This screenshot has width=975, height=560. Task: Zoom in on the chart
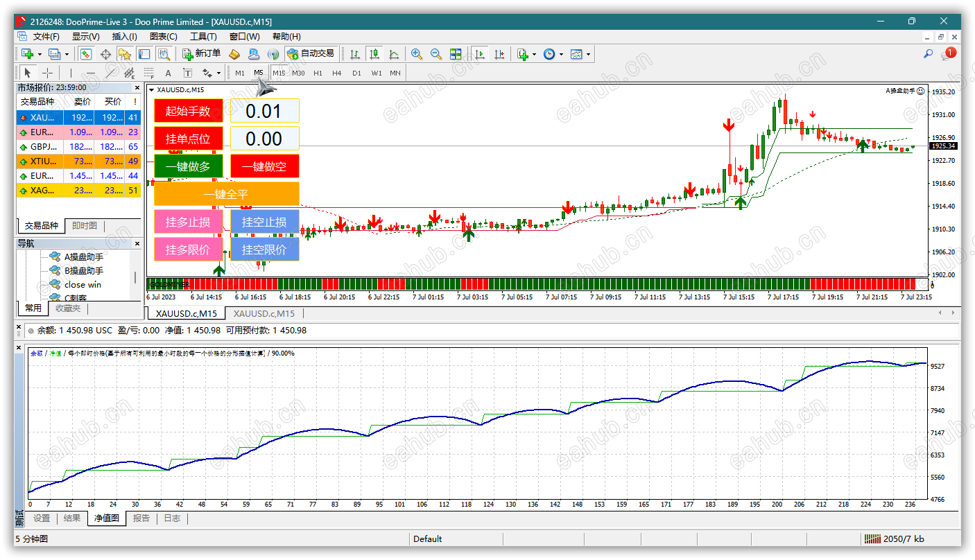click(417, 53)
